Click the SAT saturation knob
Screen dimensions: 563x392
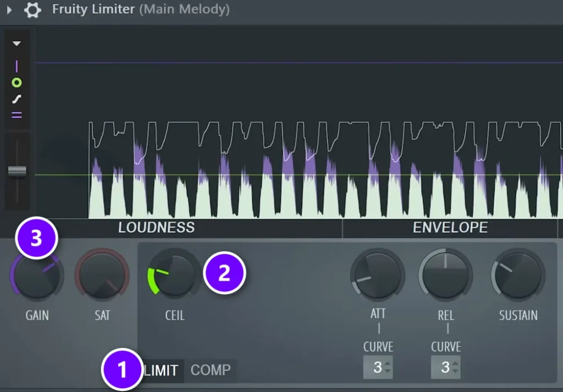click(102, 275)
